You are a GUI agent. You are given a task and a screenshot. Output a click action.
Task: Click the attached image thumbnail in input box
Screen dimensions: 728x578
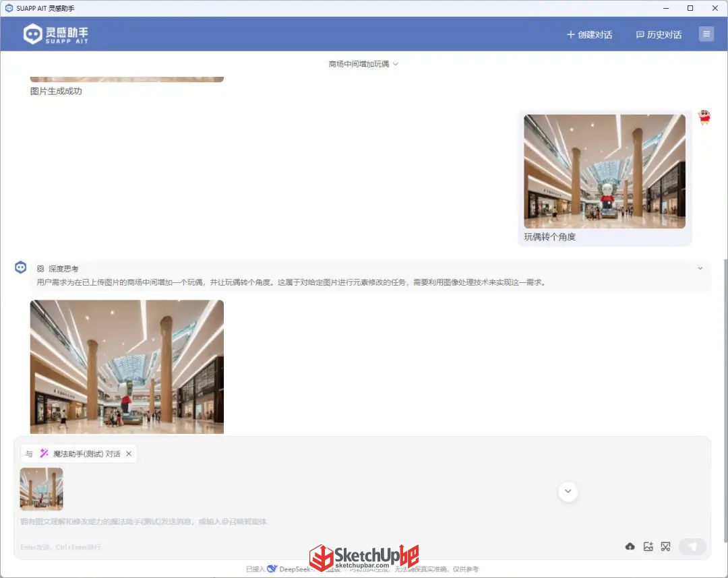click(41, 489)
